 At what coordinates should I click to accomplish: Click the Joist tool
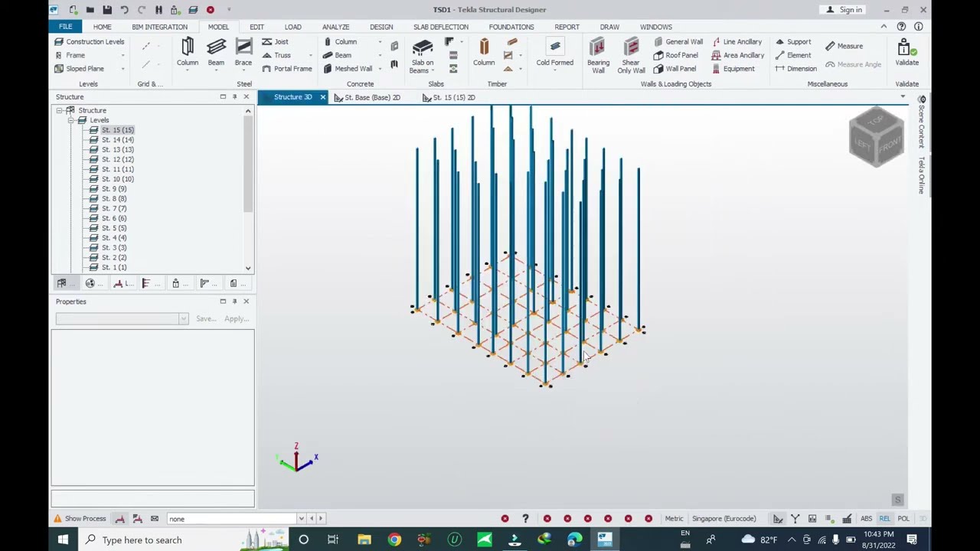click(276, 42)
